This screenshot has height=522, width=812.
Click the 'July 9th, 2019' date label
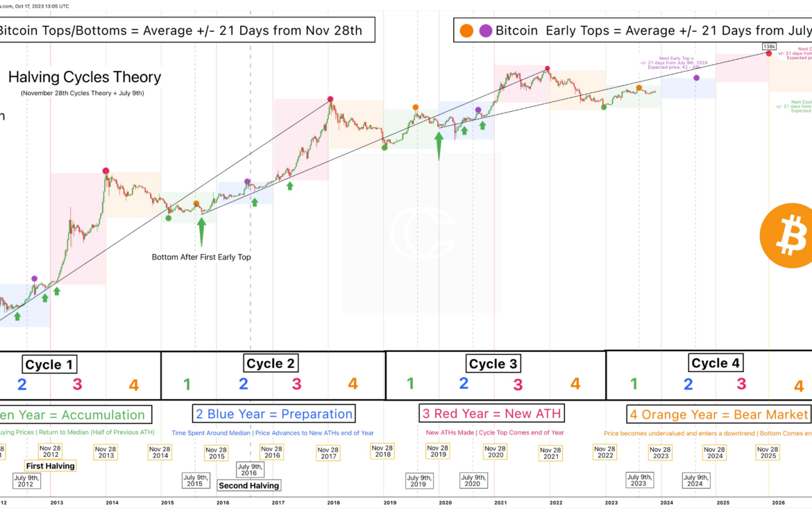tap(419, 480)
